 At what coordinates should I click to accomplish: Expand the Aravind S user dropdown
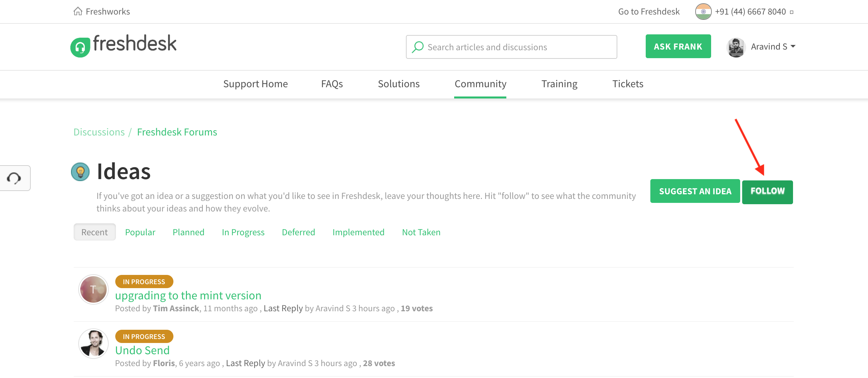[x=793, y=46]
